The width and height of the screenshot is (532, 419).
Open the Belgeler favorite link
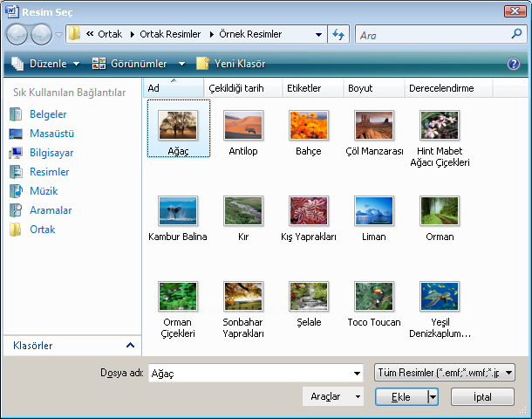click(48, 114)
